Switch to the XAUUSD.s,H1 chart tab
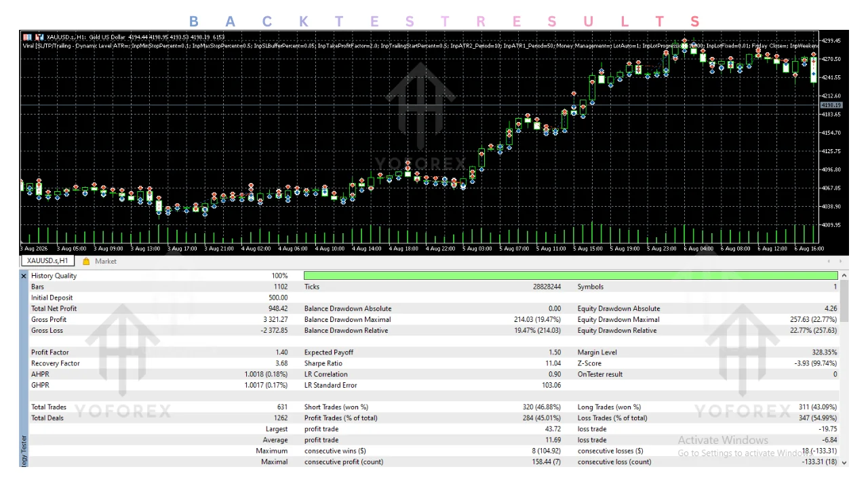 pyautogui.click(x=47, y=261)
